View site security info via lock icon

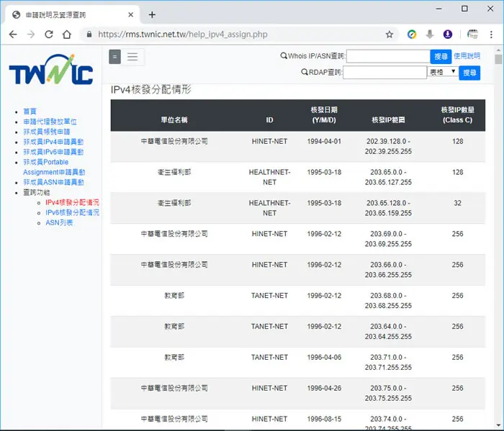pyautogui.click(x=89, y=35)
